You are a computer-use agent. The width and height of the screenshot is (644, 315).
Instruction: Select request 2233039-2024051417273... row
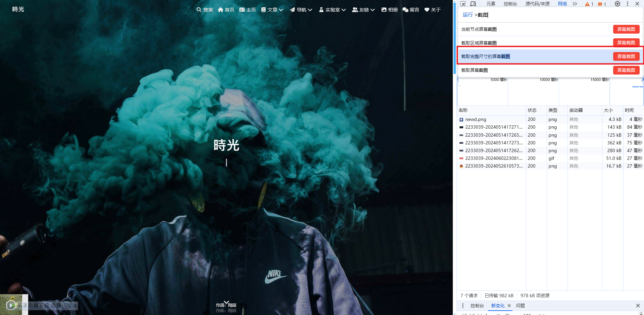tap(550, 143)
